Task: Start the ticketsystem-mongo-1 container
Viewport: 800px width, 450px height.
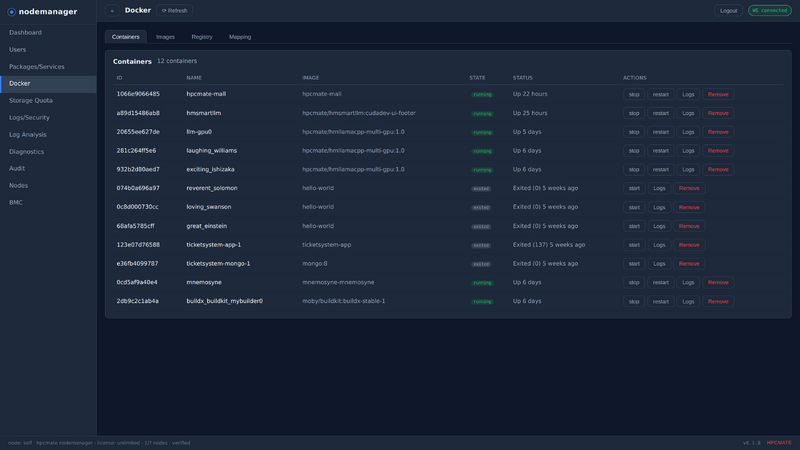Action: 634,264
